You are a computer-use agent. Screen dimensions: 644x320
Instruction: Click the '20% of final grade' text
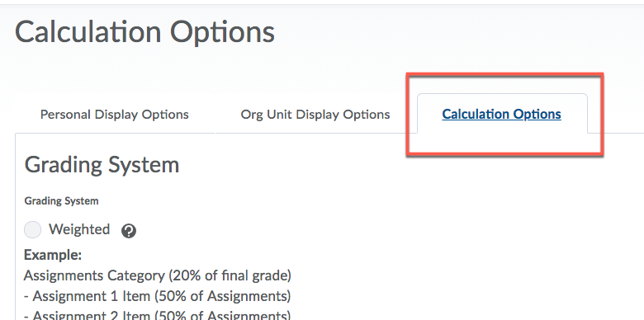click(230, 275)
